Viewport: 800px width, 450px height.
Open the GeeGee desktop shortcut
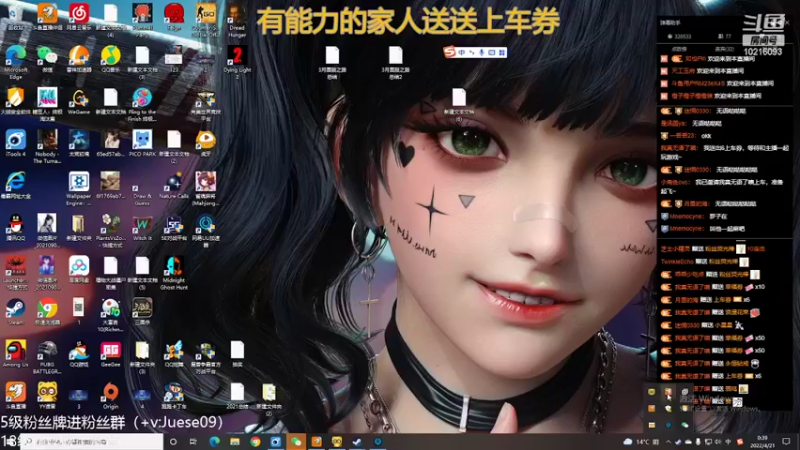tap(110, 353)
